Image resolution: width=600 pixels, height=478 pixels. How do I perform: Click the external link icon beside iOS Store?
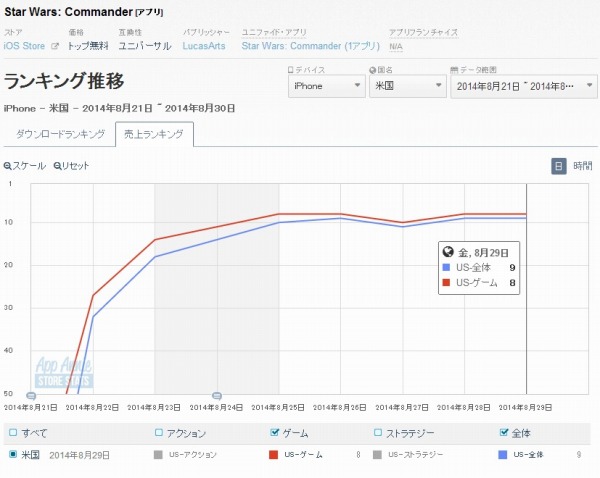[55, 46]
